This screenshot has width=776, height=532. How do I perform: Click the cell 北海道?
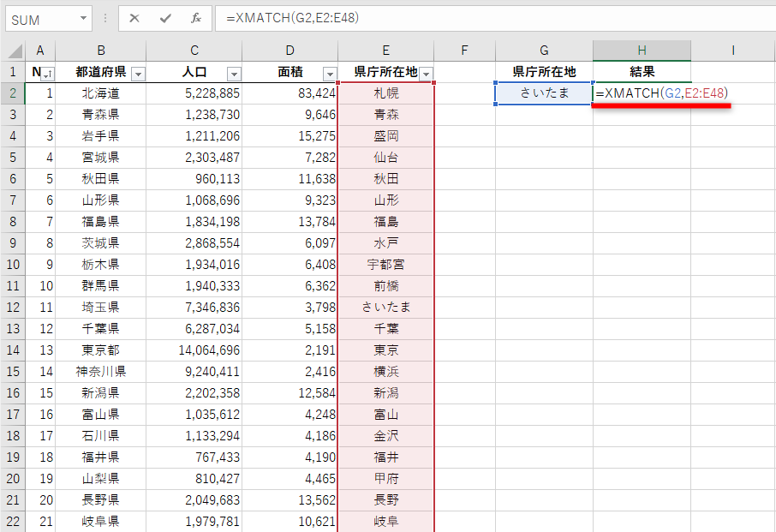pos(101,93)
